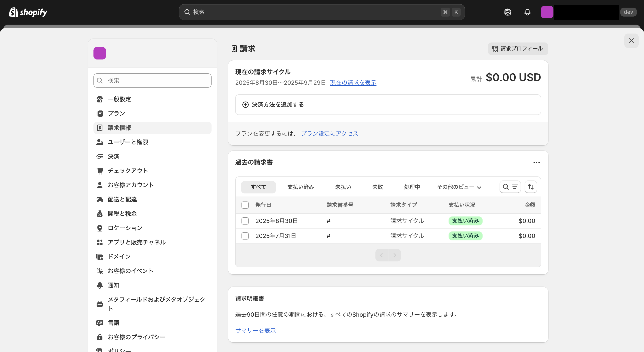644x352 pixels.
Task: Select the すべて tab
Action: pyautogui.click(x=258, y=187)
